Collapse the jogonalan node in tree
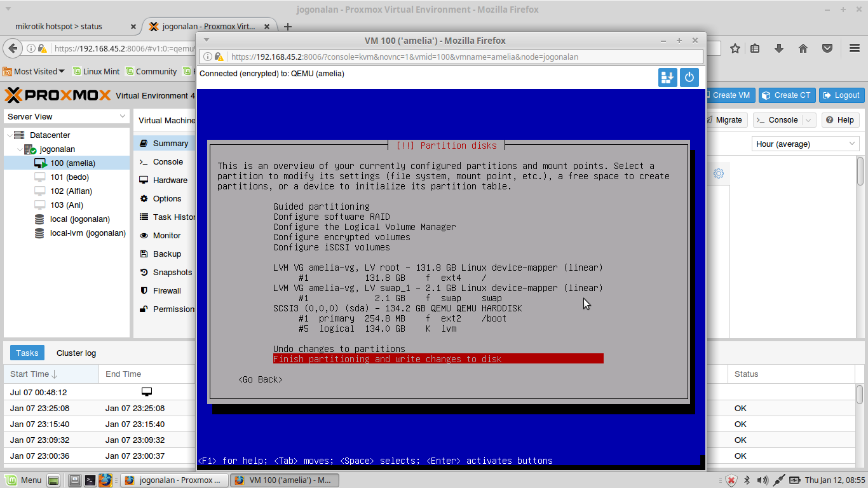868x488 pixels. click(20, 149)
